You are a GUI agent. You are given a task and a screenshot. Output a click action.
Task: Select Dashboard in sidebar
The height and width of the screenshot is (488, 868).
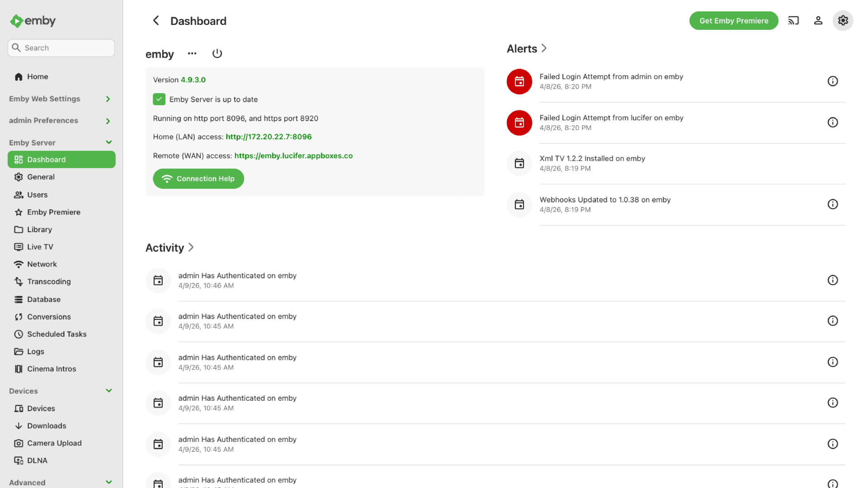(61, 160)
